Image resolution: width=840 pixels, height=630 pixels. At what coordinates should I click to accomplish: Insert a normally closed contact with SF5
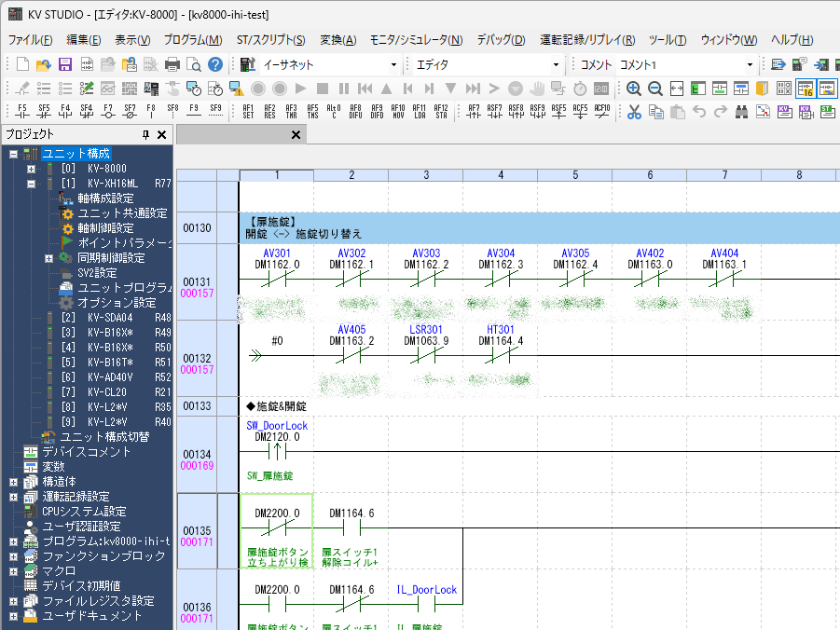tap(44, 112)
